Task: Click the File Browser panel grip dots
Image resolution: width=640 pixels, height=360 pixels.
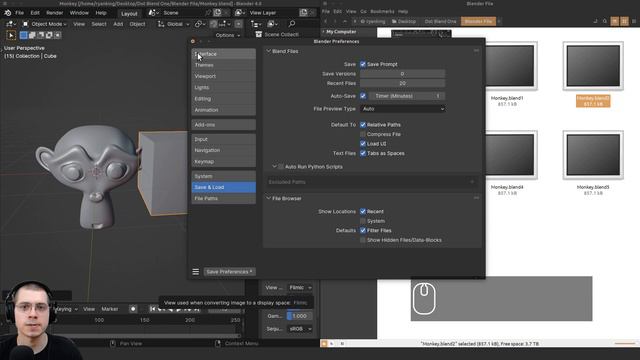Action: [x=476, y=198]
